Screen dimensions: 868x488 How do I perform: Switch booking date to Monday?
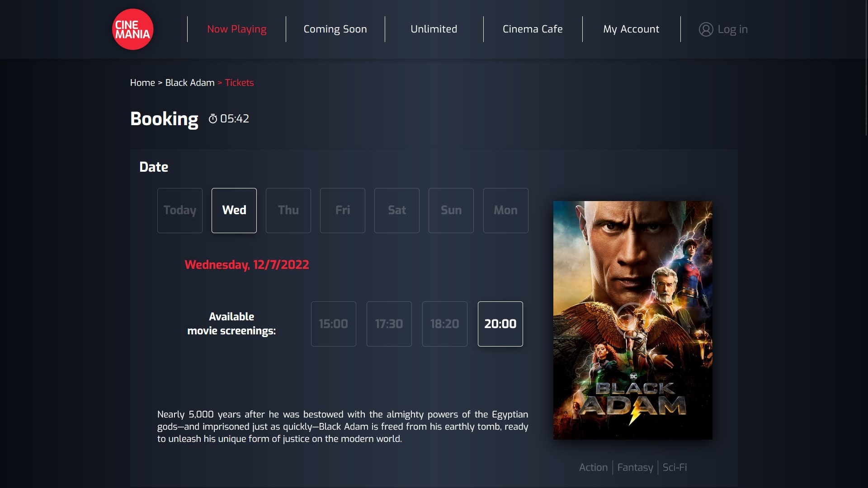pyautogui.click(x=505, y=210)
